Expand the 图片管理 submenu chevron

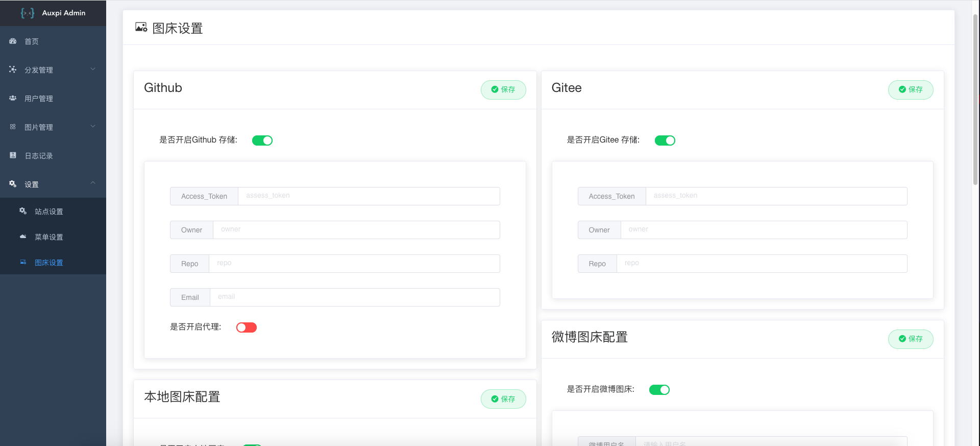pyautogui.click(x=93, y=126)
